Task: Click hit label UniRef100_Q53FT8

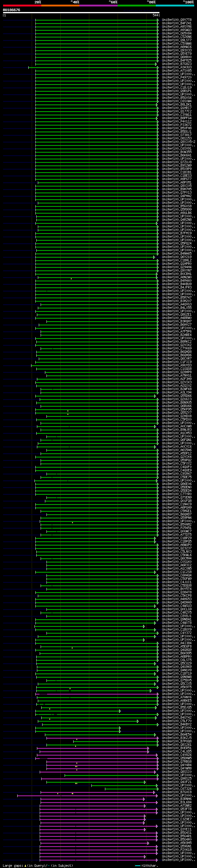Action: pyautogui.click(x=176, y=809)
